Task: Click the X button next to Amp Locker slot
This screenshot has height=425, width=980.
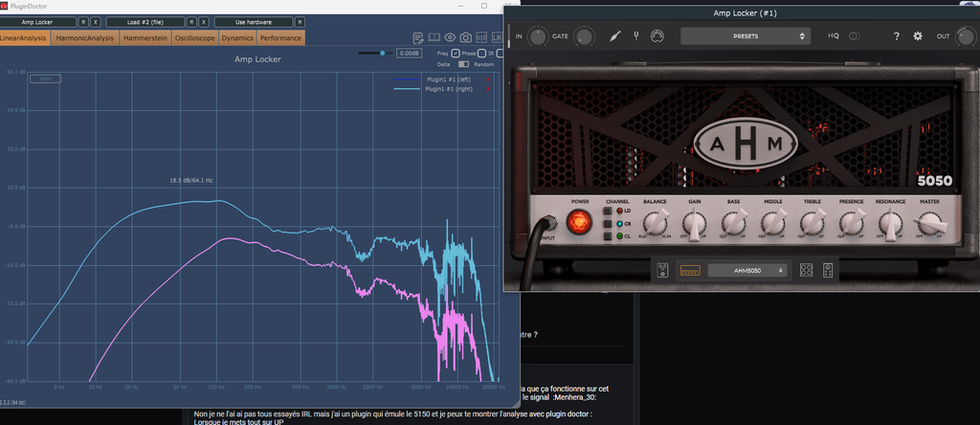Action: click(x=95, y=22)
